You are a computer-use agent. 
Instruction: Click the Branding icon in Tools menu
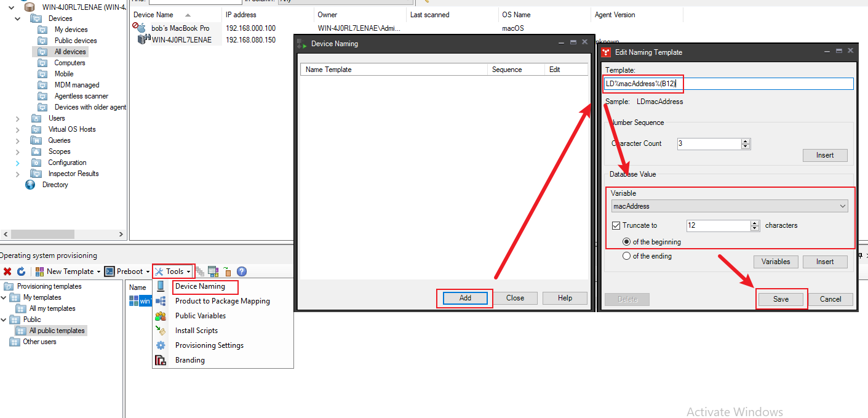tap(161, 360)
